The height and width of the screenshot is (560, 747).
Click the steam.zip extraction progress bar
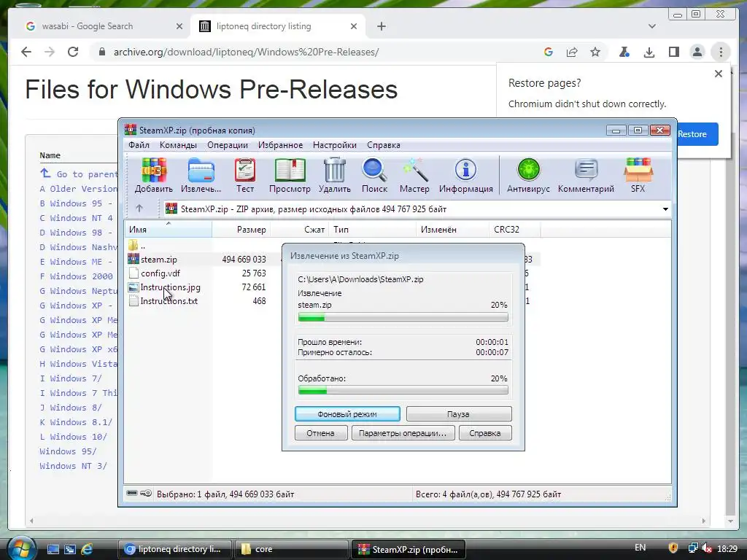click(x=403, y=317)
